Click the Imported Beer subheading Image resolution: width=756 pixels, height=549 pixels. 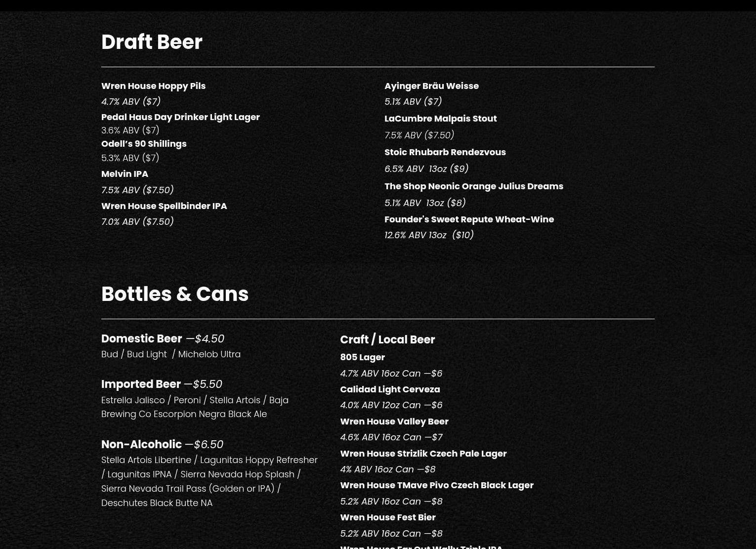click(141, 384)
